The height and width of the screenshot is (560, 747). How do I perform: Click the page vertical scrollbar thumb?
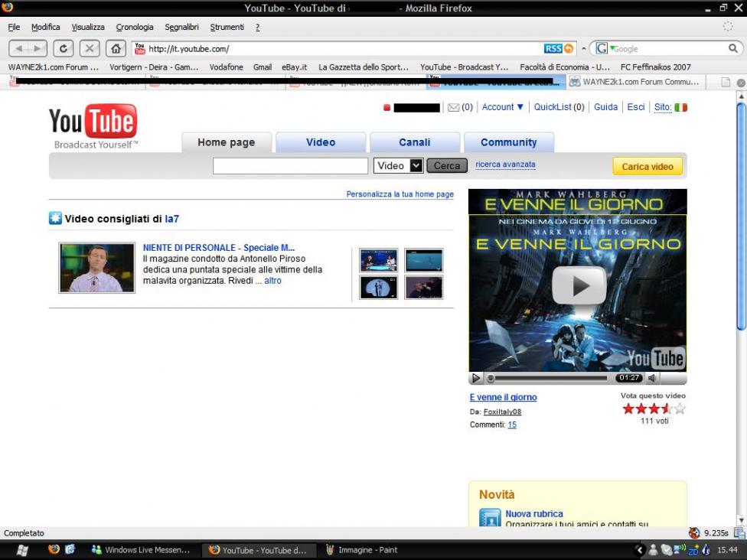[741, 217]
